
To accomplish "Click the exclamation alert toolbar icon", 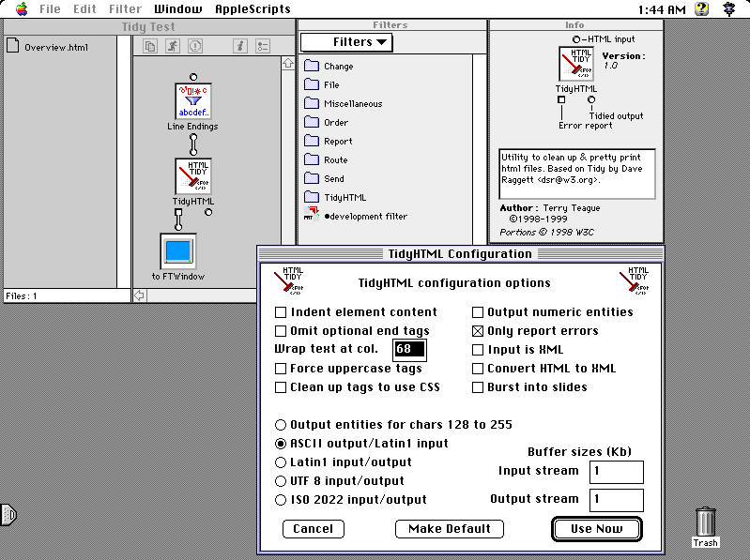I will tap(195, 46).
